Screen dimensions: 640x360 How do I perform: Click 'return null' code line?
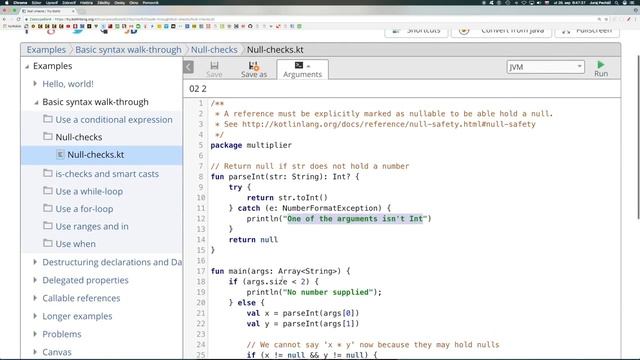tap(253, 240)
